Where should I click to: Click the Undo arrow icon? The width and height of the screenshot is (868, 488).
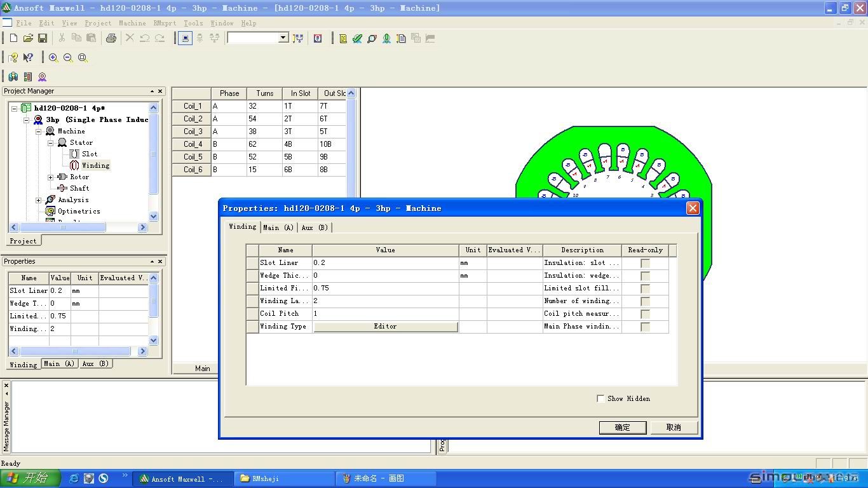[145, 38]
